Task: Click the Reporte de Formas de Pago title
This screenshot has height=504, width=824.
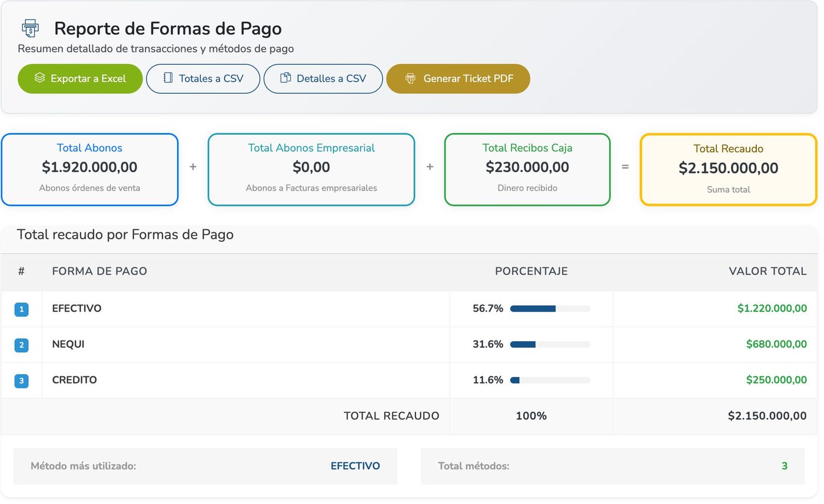Action: pyautogui.click(x=168, y=28)
